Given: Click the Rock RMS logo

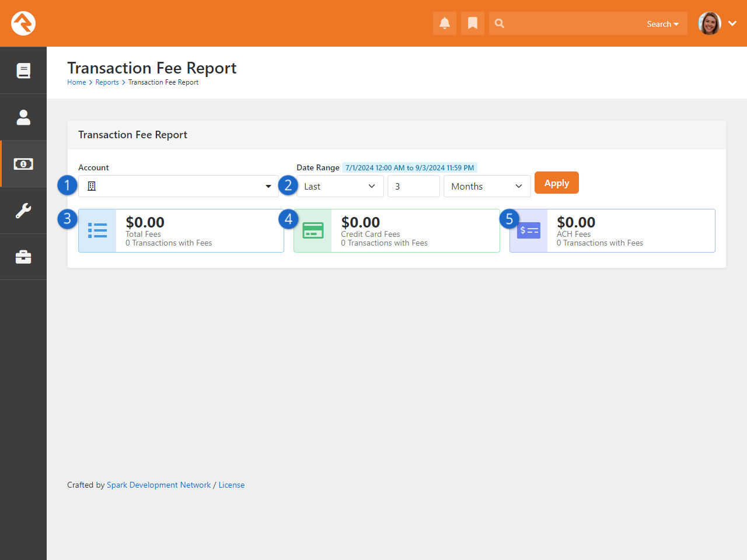Looking at the screenshot, I should 23,23.
